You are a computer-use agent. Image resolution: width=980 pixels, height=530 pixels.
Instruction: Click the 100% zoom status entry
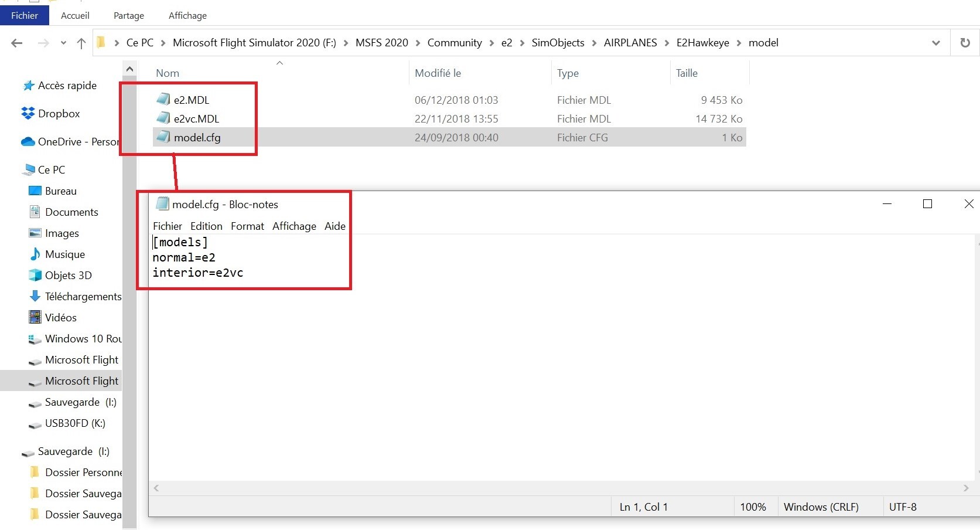pos(753,507)
